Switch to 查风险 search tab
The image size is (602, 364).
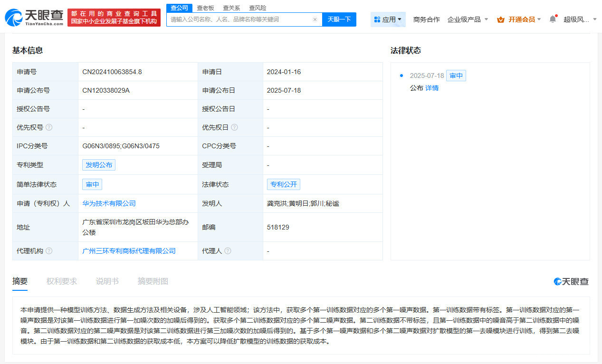258,8
